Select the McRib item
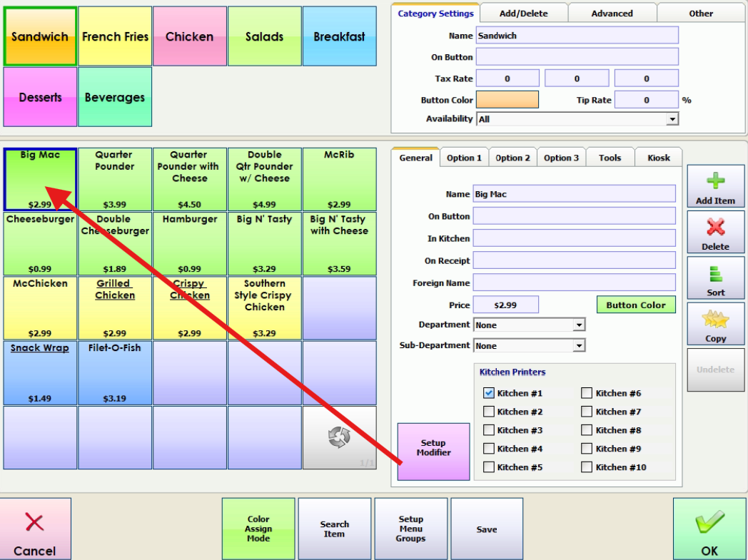 point(339,179)
